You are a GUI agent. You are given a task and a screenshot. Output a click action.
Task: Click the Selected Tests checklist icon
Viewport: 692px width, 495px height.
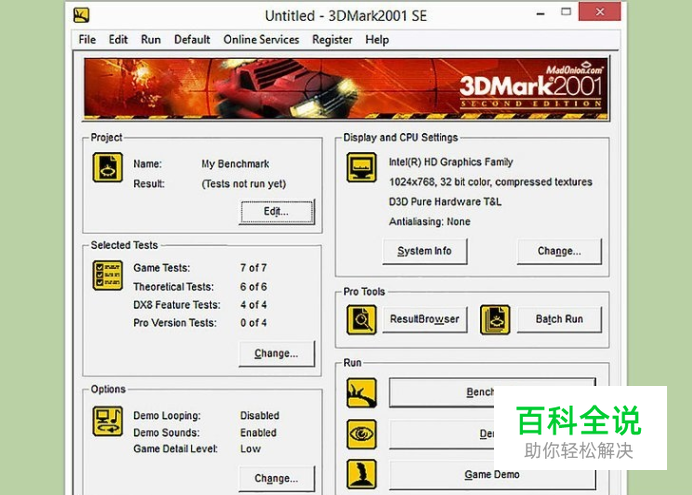tap(108, 276)
